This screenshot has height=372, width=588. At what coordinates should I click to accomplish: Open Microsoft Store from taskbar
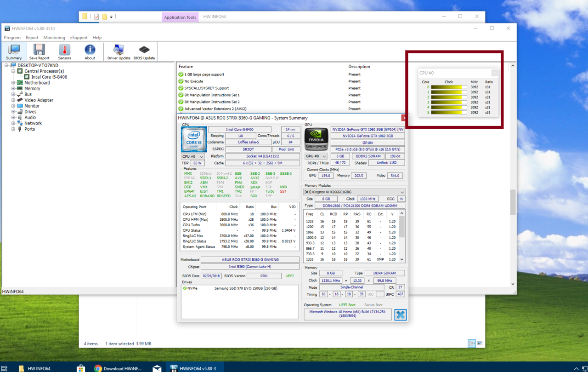81,368
